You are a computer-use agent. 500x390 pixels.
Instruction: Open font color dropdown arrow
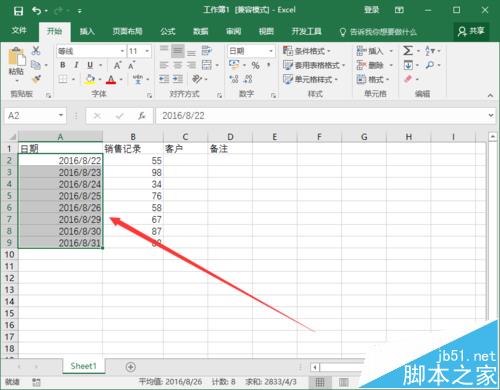(121, 80)
